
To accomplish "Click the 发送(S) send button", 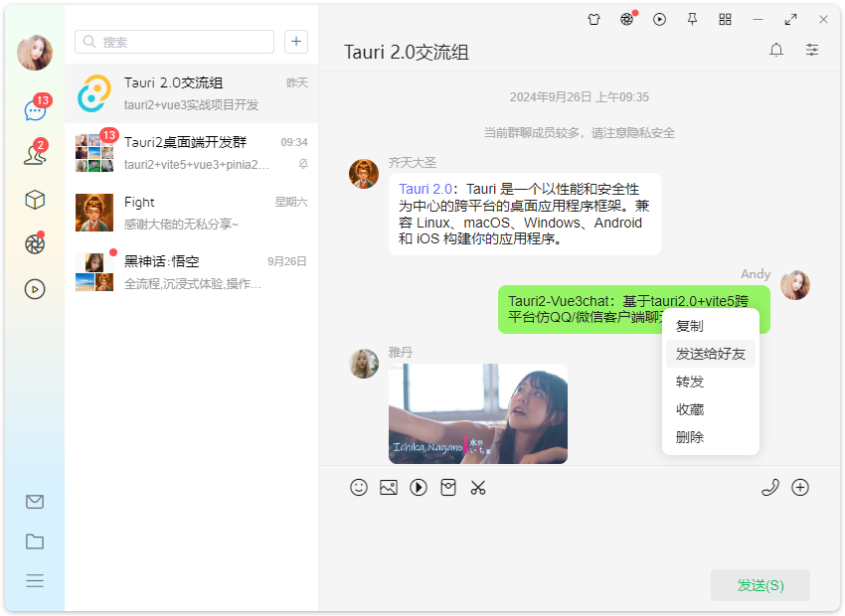I will [760, 585].
